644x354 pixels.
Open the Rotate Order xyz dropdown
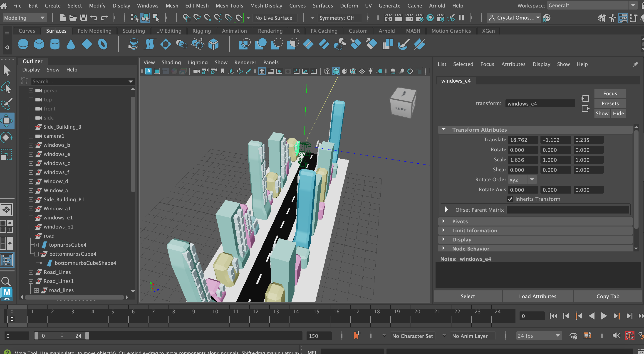pyautogui.click(x=523, y=180)
